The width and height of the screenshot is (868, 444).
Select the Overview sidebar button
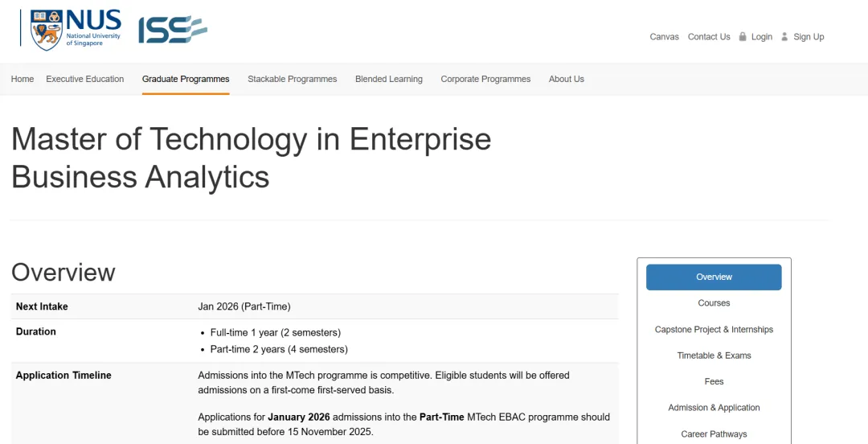click(714, 277)
